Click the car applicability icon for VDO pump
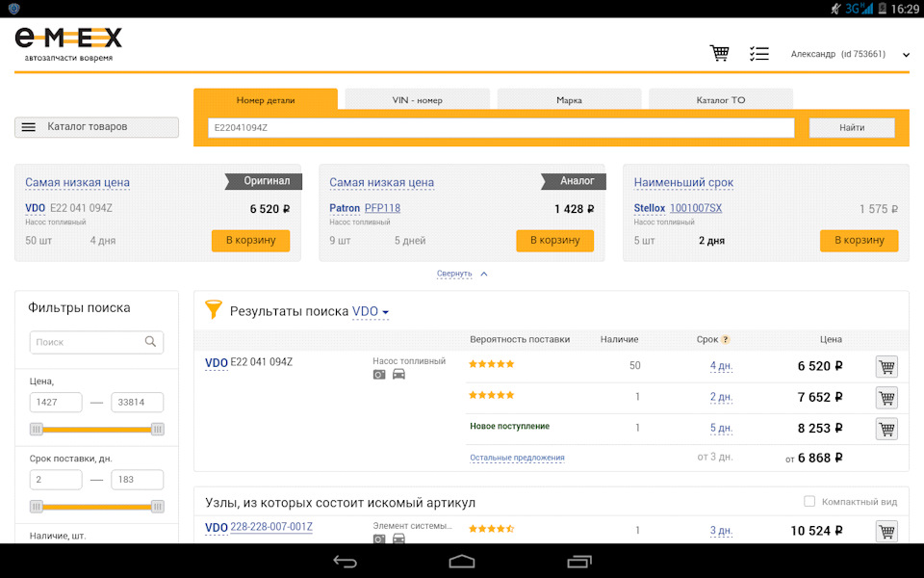This screenshot has width=924, height=578. 398,375
